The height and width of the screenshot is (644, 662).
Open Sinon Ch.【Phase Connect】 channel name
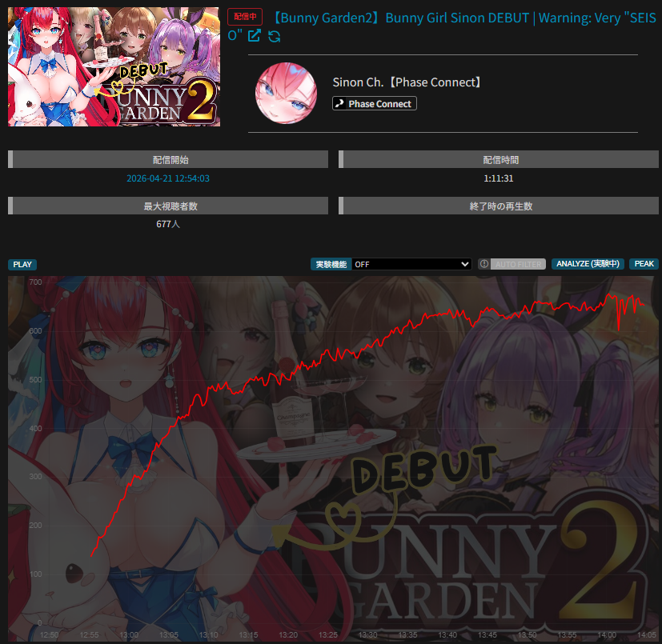pyautogui.click(x=407, y=82)
